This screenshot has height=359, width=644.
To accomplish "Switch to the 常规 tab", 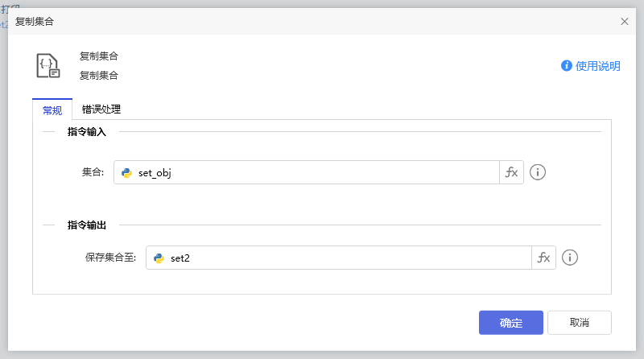I will tap(52, 110).
